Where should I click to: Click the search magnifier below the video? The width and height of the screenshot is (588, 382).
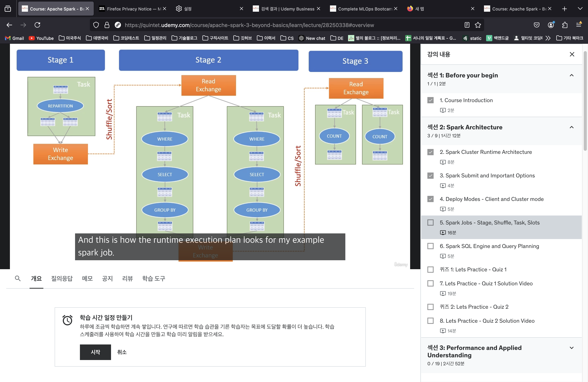17,279
